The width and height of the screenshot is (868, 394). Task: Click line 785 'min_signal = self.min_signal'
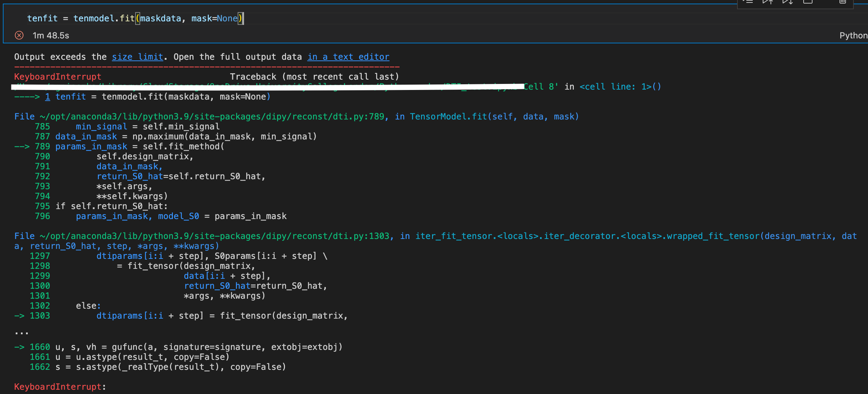[148, 127]
